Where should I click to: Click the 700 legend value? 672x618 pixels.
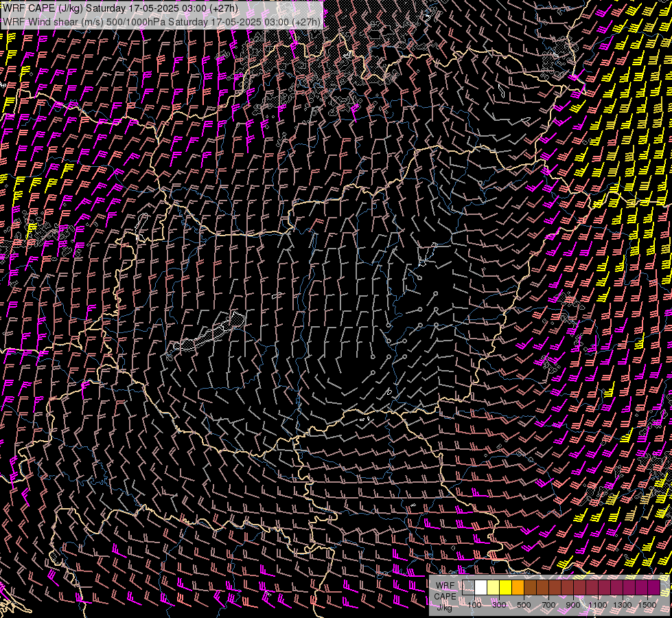coord(548,605)
